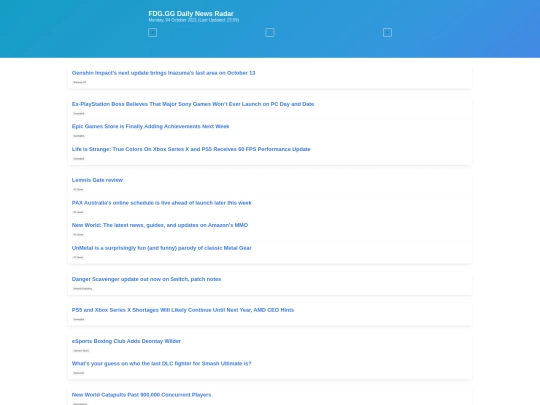Open Life is Strange: True Colors headline

pyautogui.click(x=191, y=149)
